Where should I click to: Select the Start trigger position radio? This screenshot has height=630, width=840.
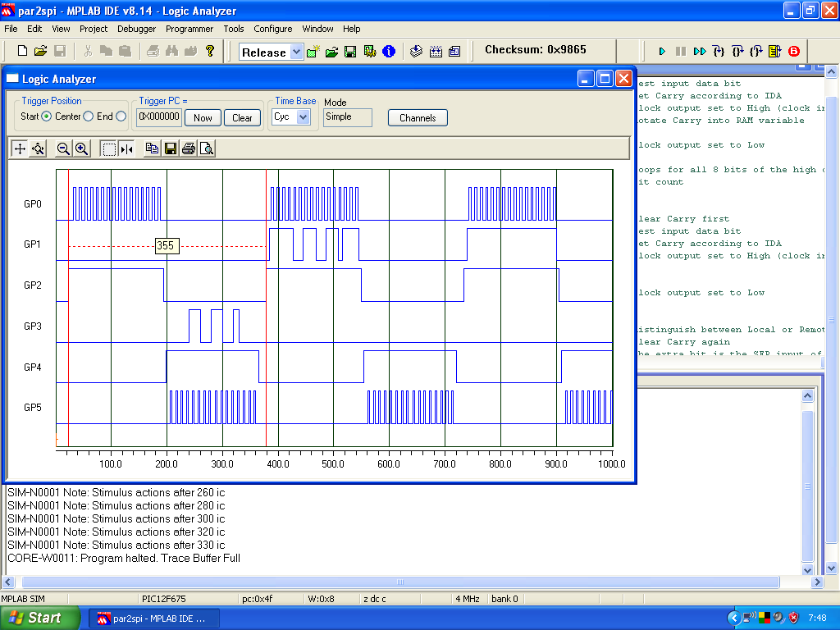click(47, 116)
